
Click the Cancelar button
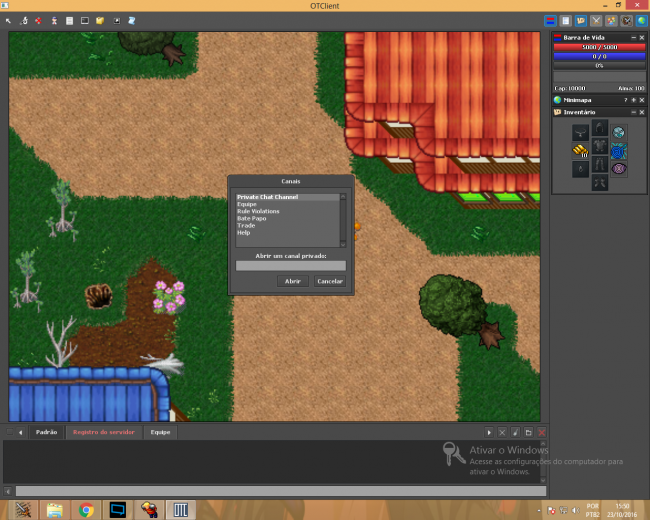pyautogui.click(x=330, y=281)
